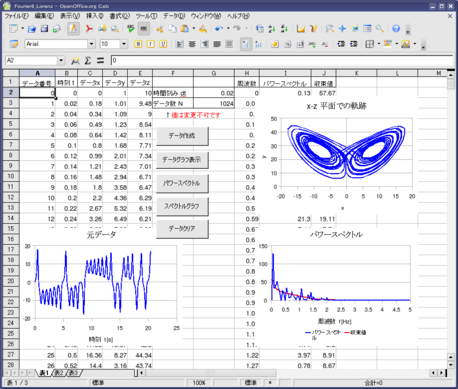Toggle Underline formatting

coord(163,44)
